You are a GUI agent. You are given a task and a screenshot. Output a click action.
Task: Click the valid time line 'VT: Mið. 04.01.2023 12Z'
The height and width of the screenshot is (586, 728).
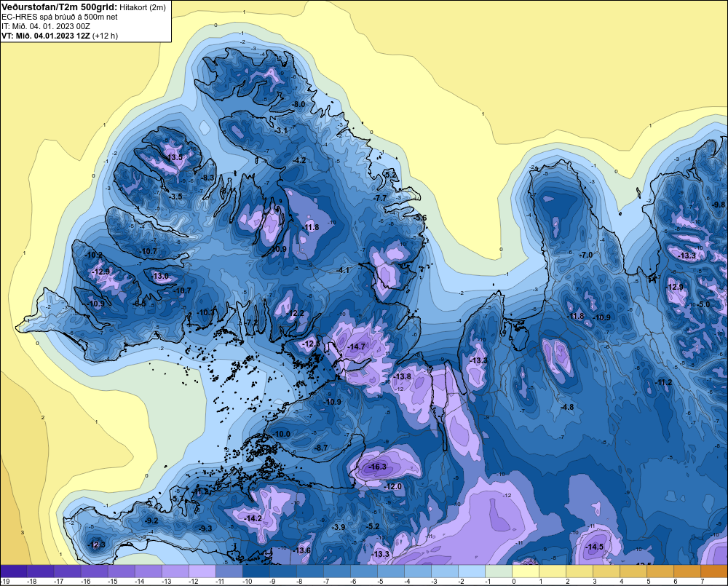click(46, 36)
